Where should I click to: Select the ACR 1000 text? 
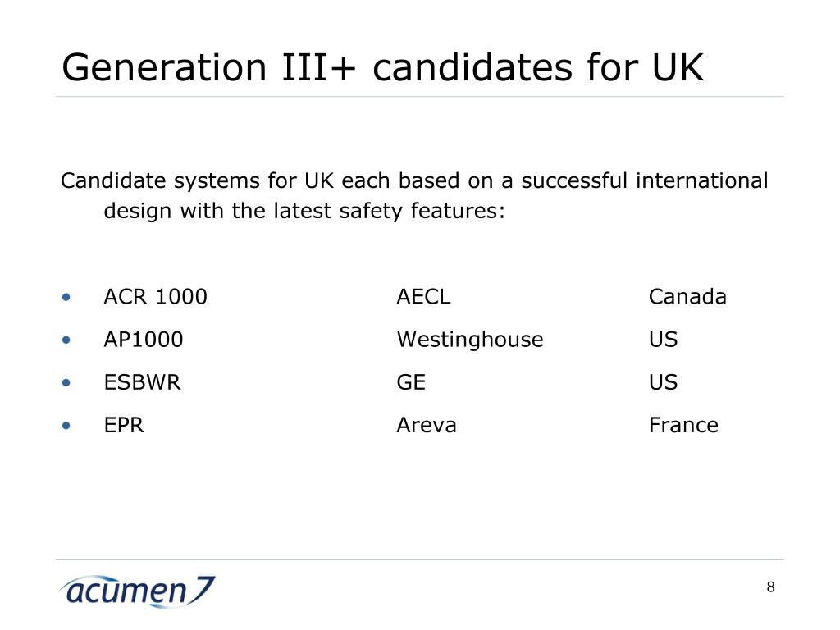pyautogui.click(x=155, y=296)
